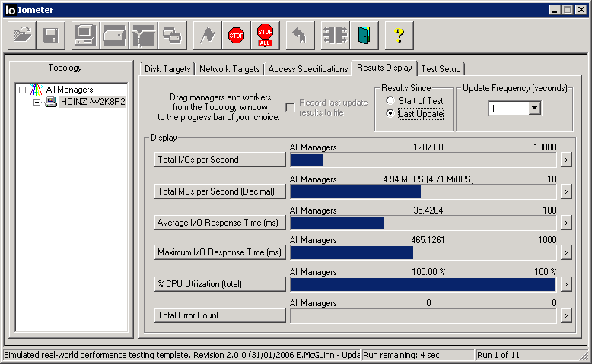This screenshot has width=592, height=364.
Task: Toggle Record last update results checkbox
Action: coord(290,107)
